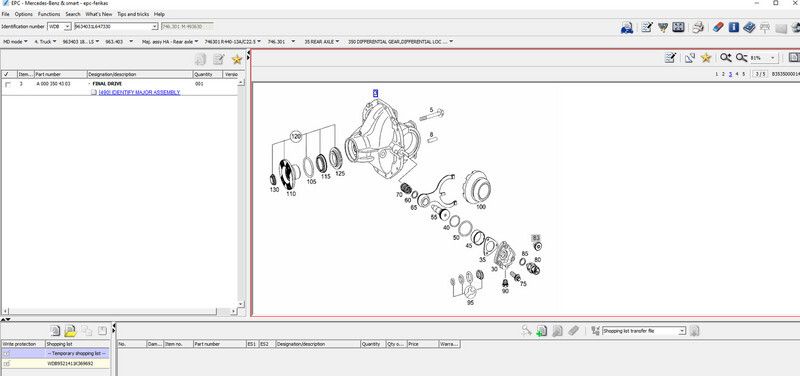
Task: Click the search icon in the shopping list toolbar
Action: (527, 331)
